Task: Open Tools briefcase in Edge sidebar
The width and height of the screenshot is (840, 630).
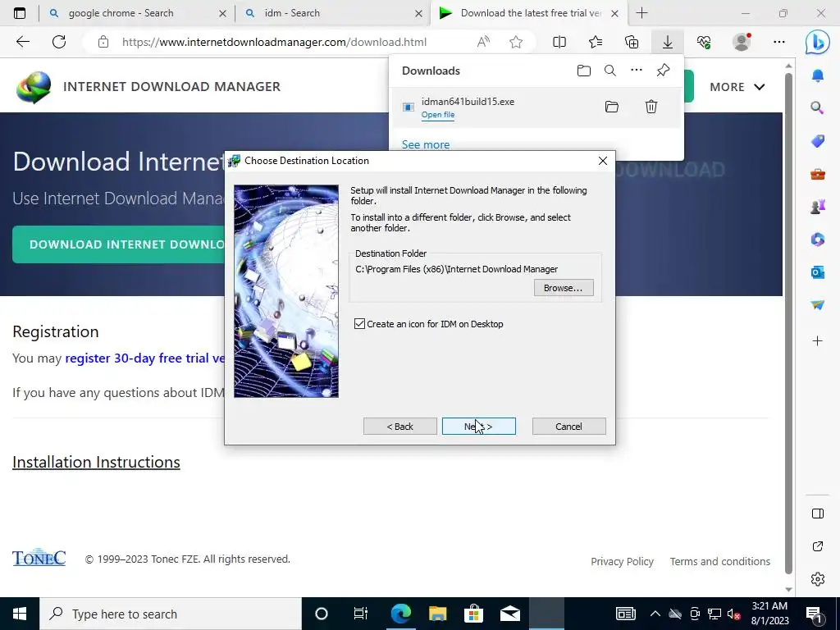Action: click(x=818, y=174)
